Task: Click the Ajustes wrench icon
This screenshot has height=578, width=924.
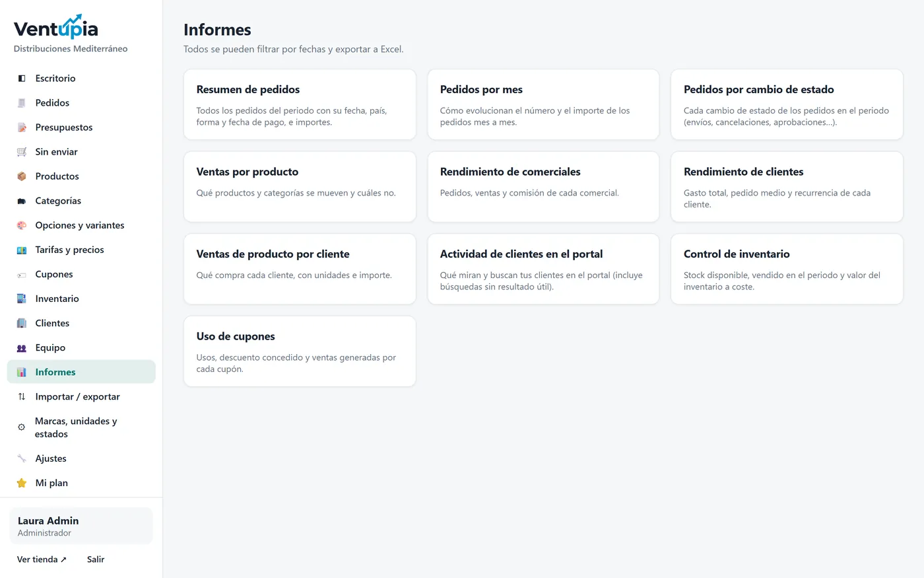Action: tap(22, 458)
